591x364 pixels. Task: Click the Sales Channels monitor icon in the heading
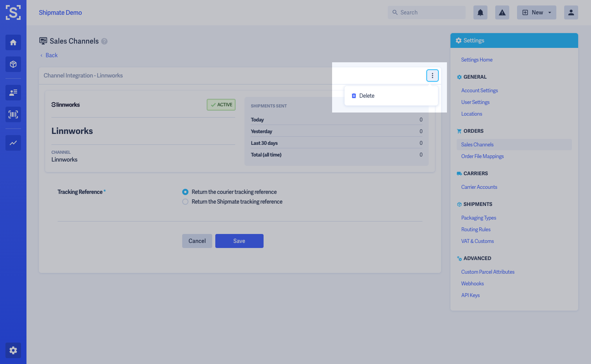[43, 41]
